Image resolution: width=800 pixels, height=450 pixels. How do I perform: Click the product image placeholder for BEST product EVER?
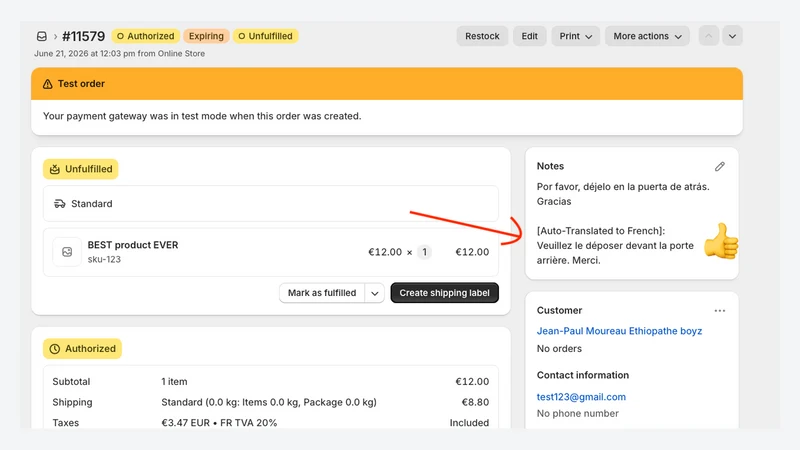[67, 252]
